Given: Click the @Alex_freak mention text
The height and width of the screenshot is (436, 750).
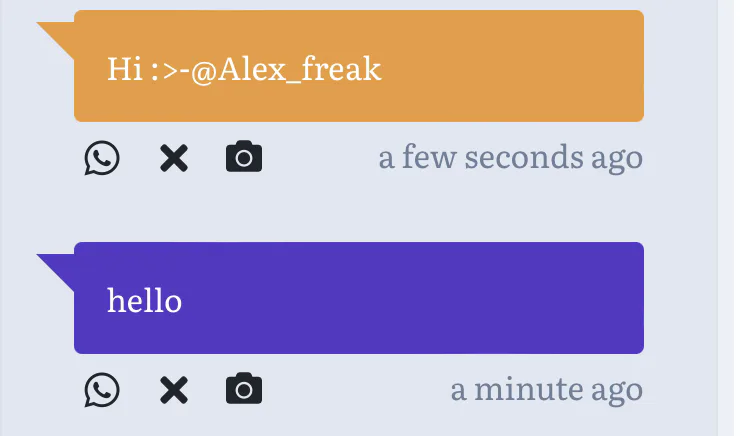Looking at the screenshot, I should tap(286, 69).
